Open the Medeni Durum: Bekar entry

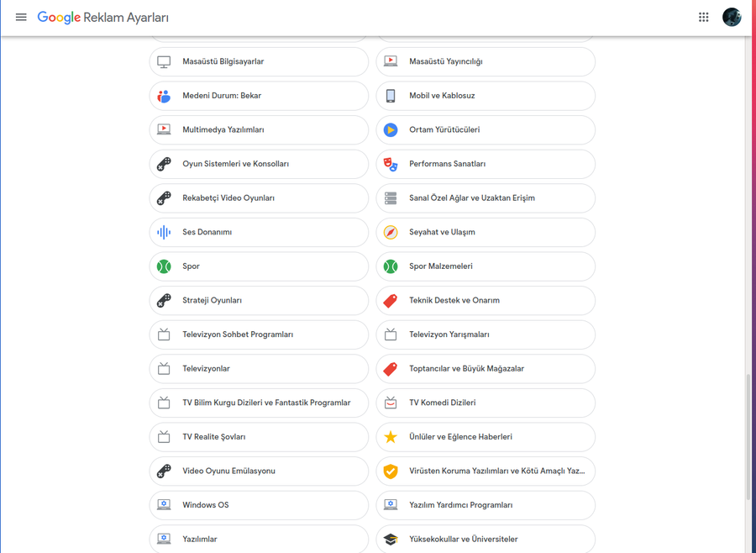click(259, 96)
